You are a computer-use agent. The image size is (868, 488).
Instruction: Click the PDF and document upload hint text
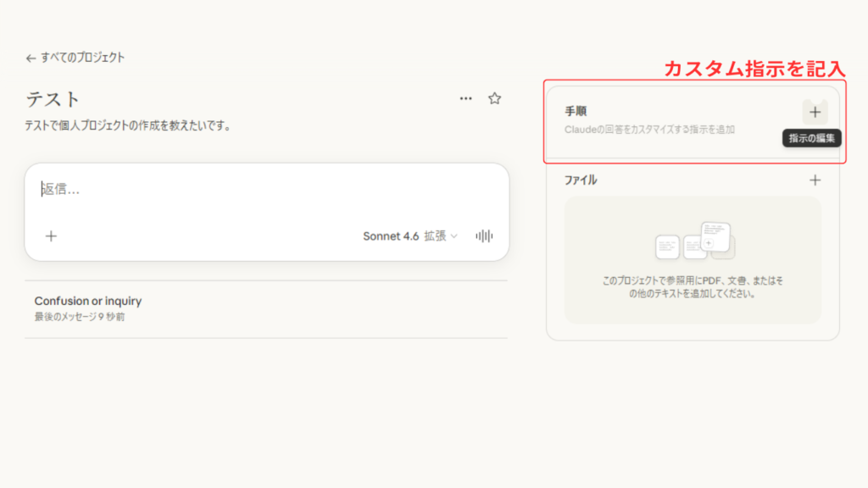[693, 287]
